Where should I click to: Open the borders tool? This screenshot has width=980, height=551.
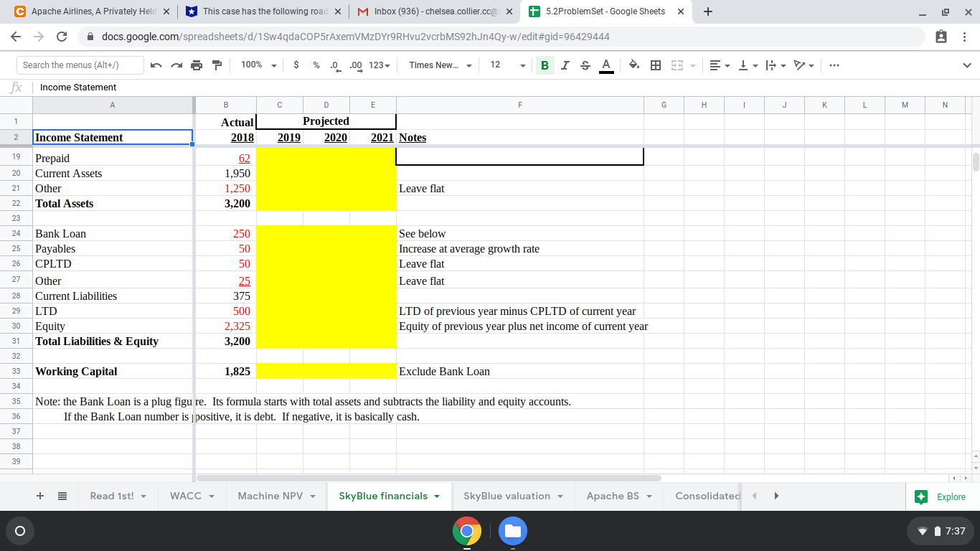point(655,65)
